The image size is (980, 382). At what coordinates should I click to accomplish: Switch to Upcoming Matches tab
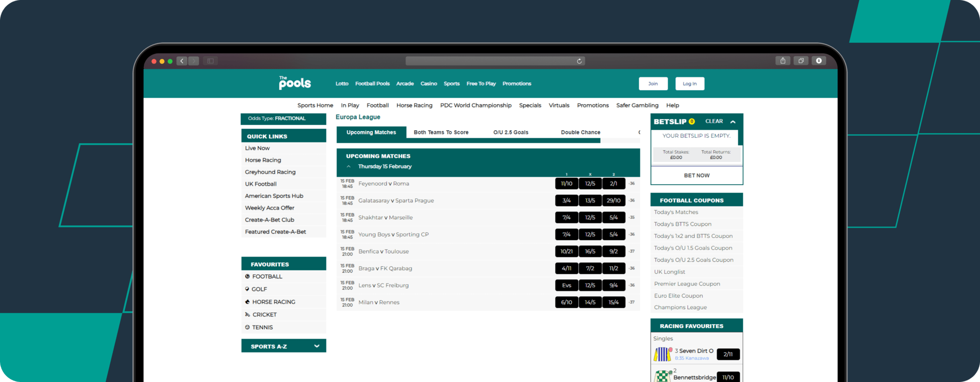pos(371,132)
